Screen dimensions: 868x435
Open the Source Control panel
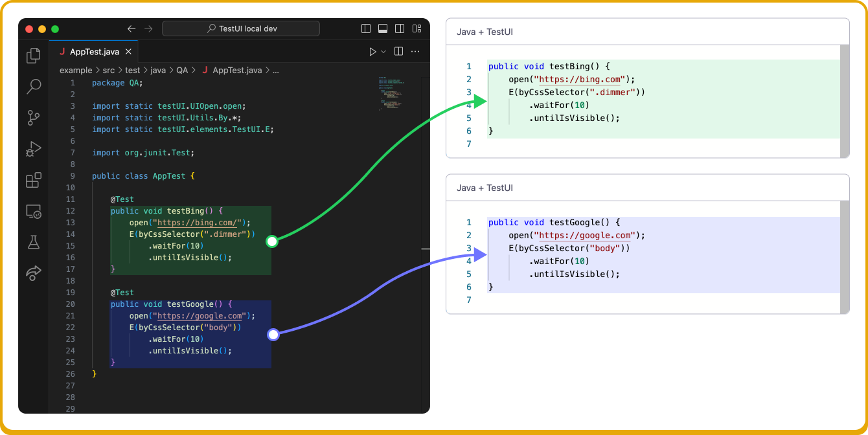click(x=33, y=117)
